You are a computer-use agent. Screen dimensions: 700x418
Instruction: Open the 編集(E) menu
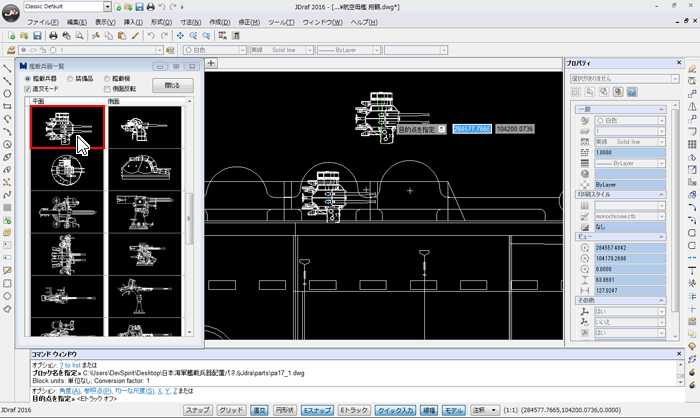(x=77, y=22)
